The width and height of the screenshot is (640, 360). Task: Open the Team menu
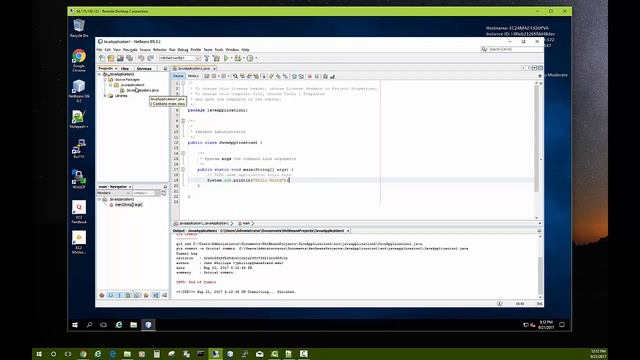208,50
